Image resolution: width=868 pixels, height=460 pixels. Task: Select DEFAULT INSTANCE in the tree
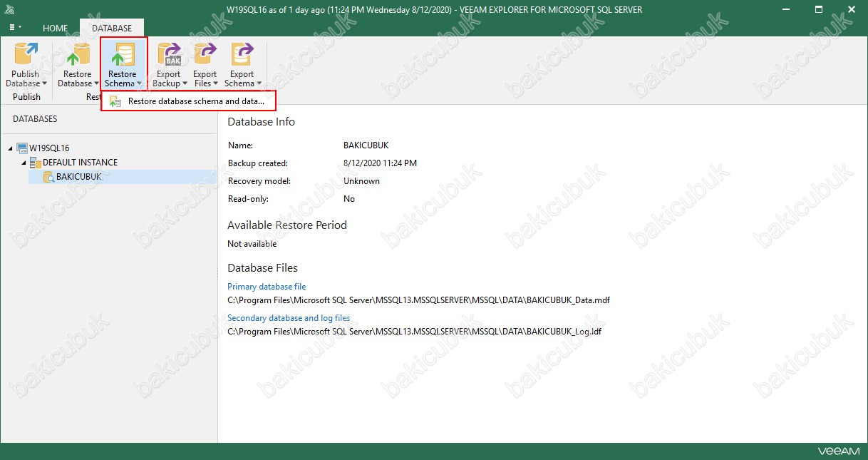[80, 163]
